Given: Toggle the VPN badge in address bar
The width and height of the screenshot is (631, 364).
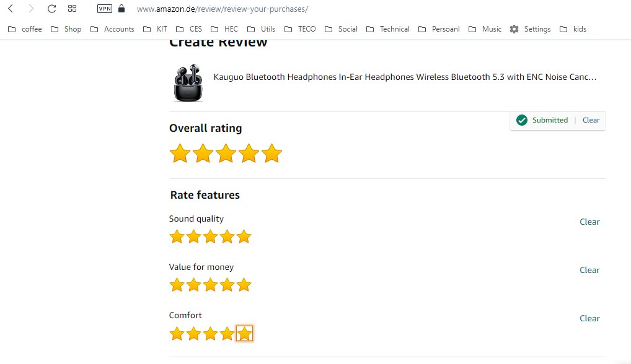Looking at the screenshot, I should pyautogui.click(x=105, y=9).
